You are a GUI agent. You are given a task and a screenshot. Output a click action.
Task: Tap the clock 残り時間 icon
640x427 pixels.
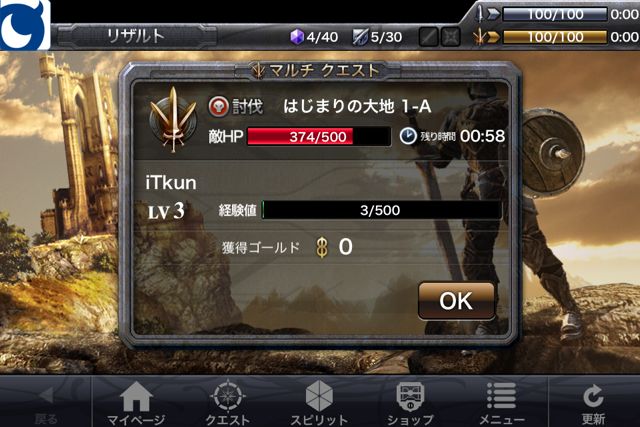[408, 136]
